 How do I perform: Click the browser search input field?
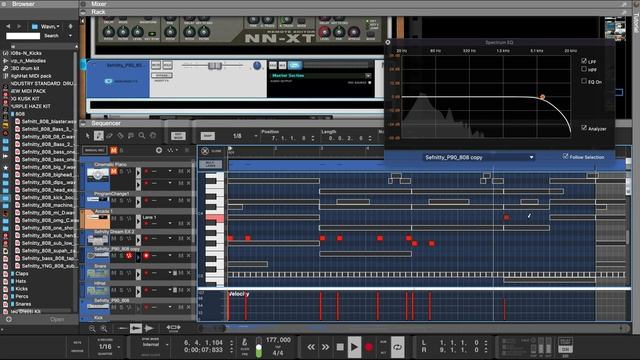click(23, 36)
